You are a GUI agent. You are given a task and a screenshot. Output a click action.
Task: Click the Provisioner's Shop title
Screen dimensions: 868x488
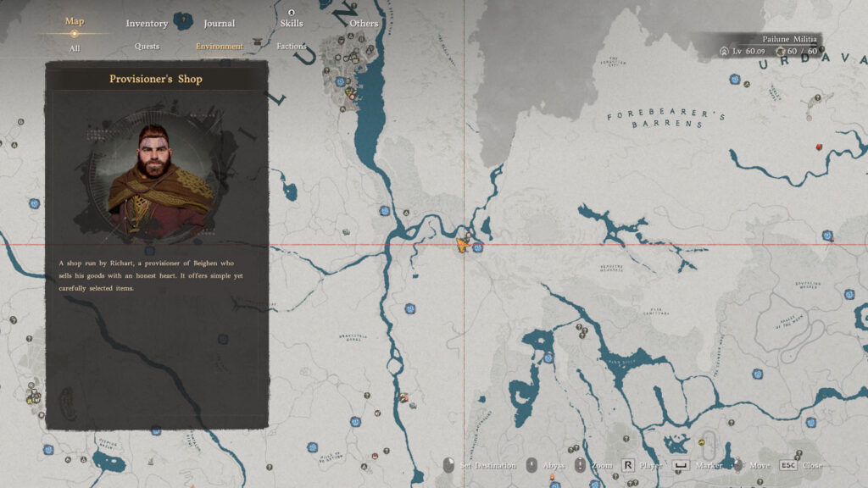[x=156, y=79]
